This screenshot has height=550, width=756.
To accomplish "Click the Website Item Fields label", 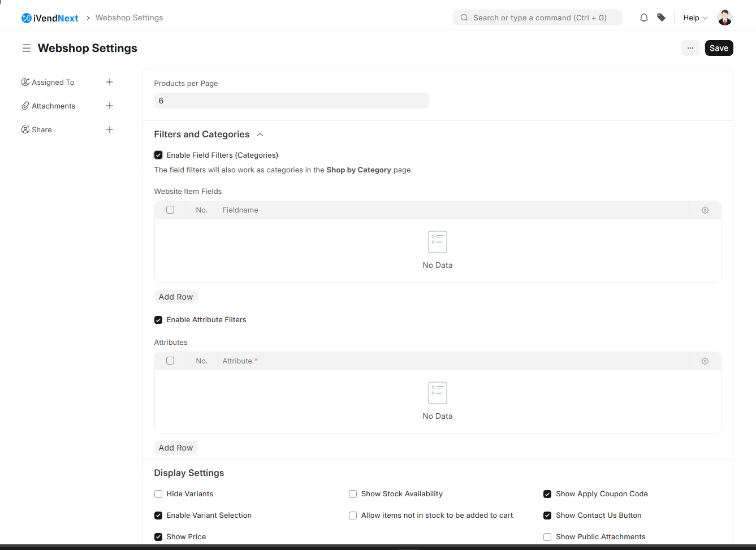I will click(188, 191).
